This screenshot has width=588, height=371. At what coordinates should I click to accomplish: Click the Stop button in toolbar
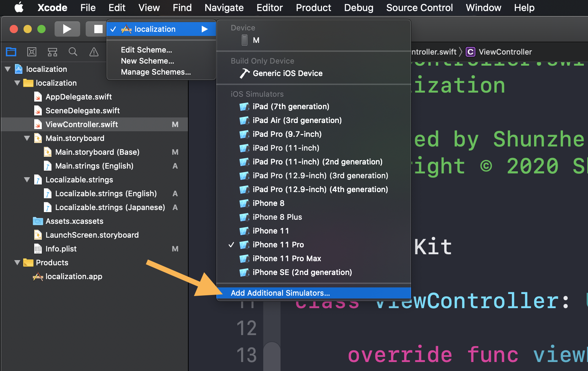[x=98, y=29]
